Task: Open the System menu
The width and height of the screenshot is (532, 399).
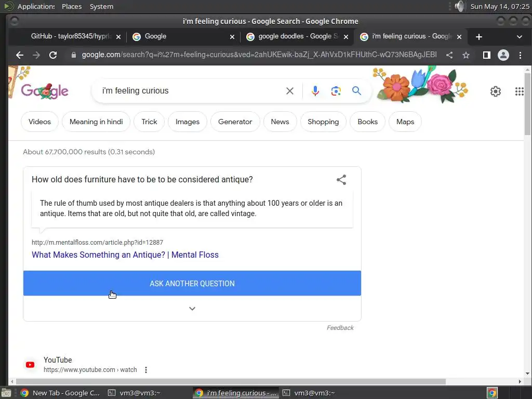Action: (101, 6)
